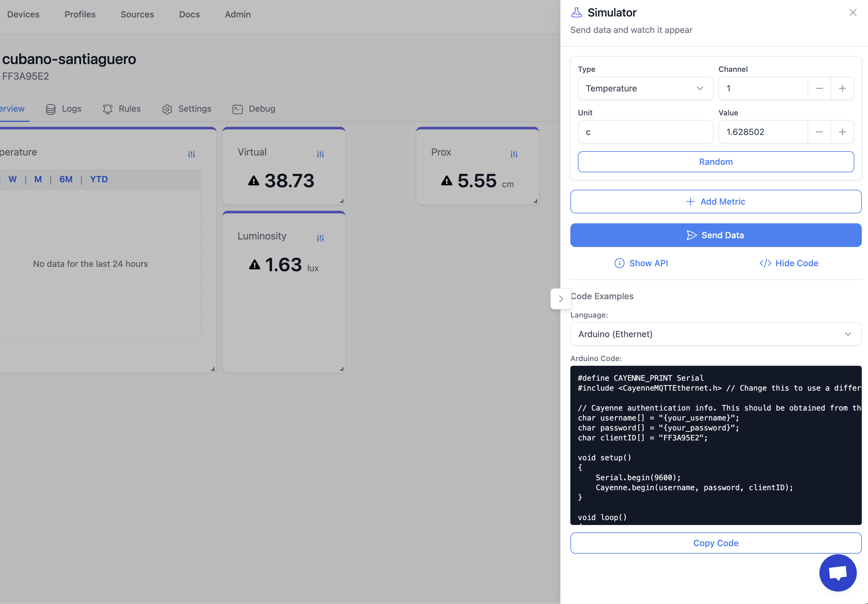Collapse the Simulator panel with chevron
The image size is (868, 604).
click(561, 299)
